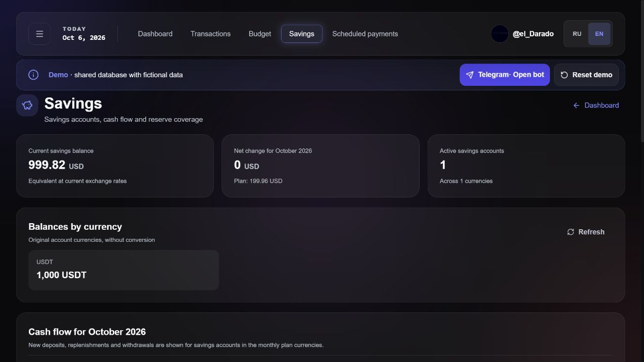Screen dimensions: 644x362
Task: Click the Refresh arrows icon
Action: (x=571, y=232)
